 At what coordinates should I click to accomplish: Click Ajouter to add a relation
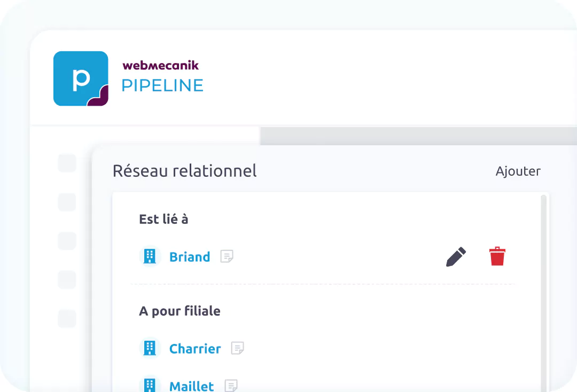tap(518, 171)
